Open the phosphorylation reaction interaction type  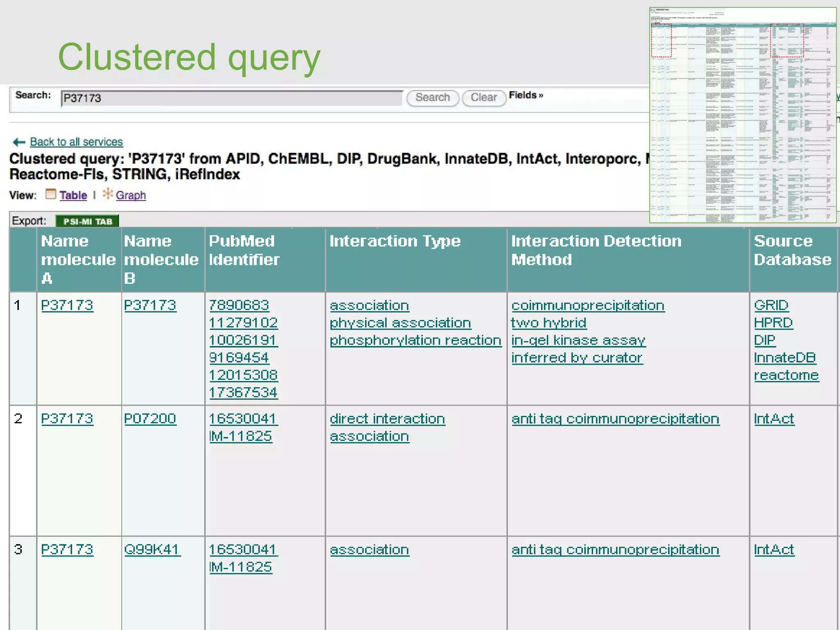(x=415, y=340)
